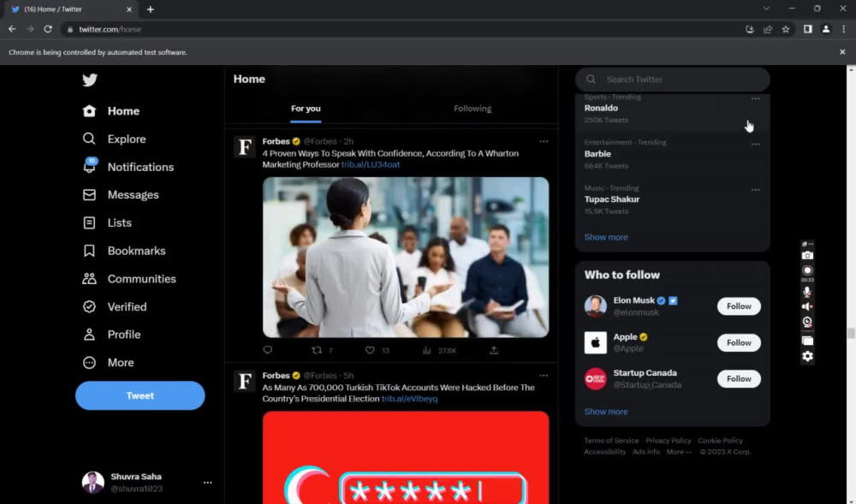Open Accessibility footer link
The image size is (856, 504).
(x=605, y=452)
